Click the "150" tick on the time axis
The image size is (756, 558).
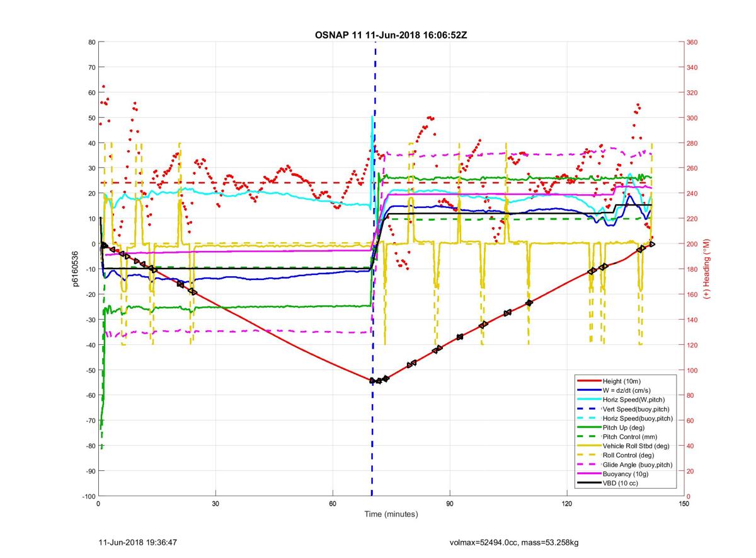[684, 504]
